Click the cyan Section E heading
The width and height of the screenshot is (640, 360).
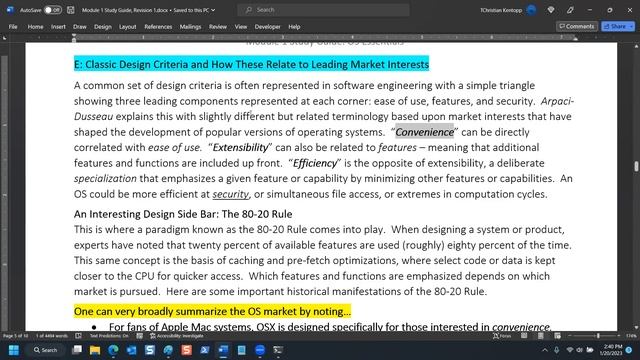click(251, 64)
